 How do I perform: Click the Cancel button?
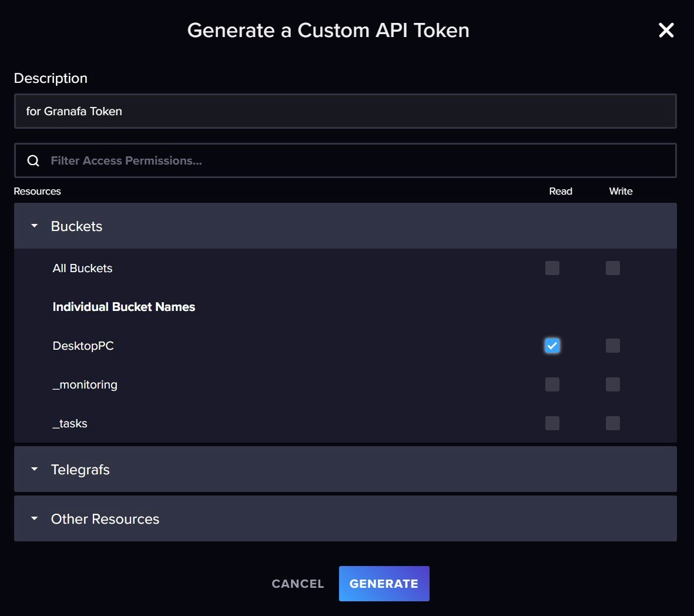tap(298, 584)
